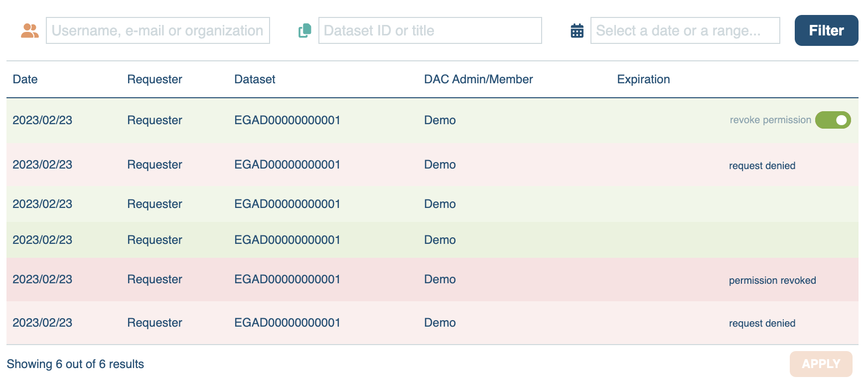Select the dataset ID in the first row
868x384 pixels.
click(x=287, y=120)
